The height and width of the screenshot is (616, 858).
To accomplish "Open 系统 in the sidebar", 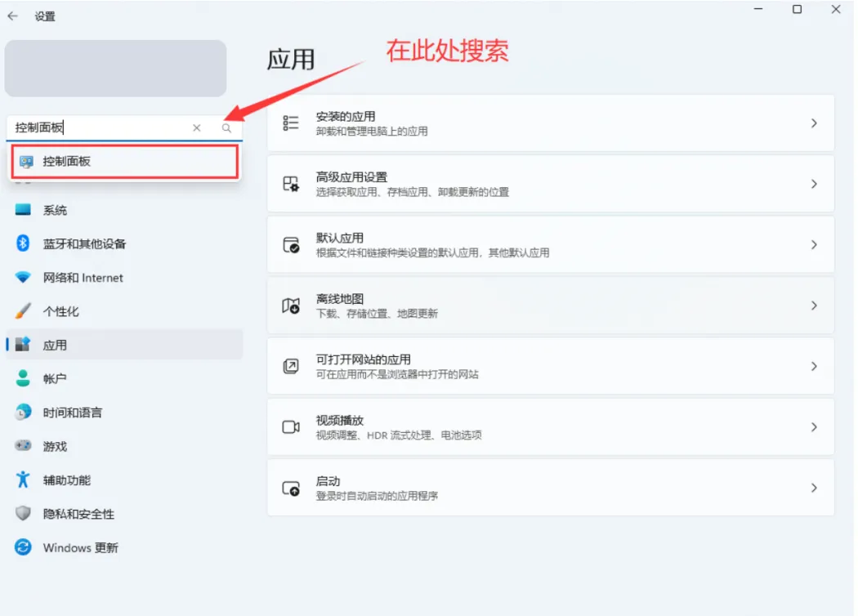I will (55, 210).
